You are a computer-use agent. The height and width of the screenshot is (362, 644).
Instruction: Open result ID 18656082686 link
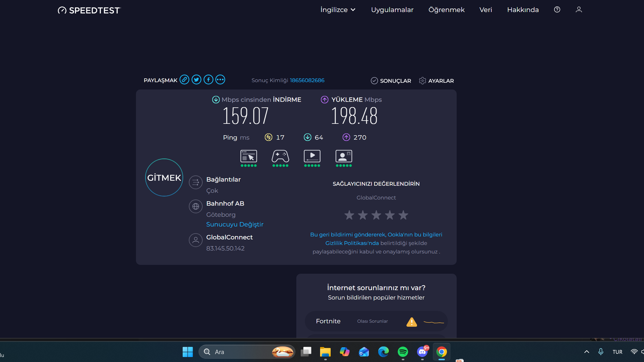pyautogui.click(x=307, y=80)
